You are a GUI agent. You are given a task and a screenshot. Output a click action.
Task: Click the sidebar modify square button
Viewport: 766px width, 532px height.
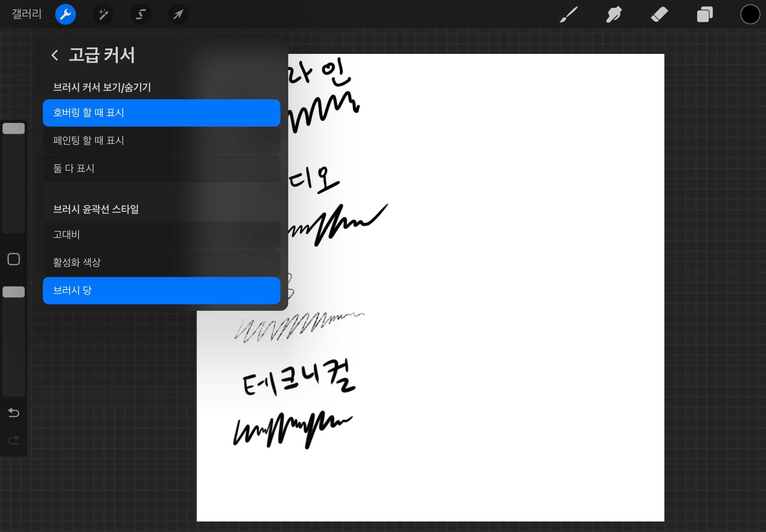pyautogui.click(x=14, y=259)
